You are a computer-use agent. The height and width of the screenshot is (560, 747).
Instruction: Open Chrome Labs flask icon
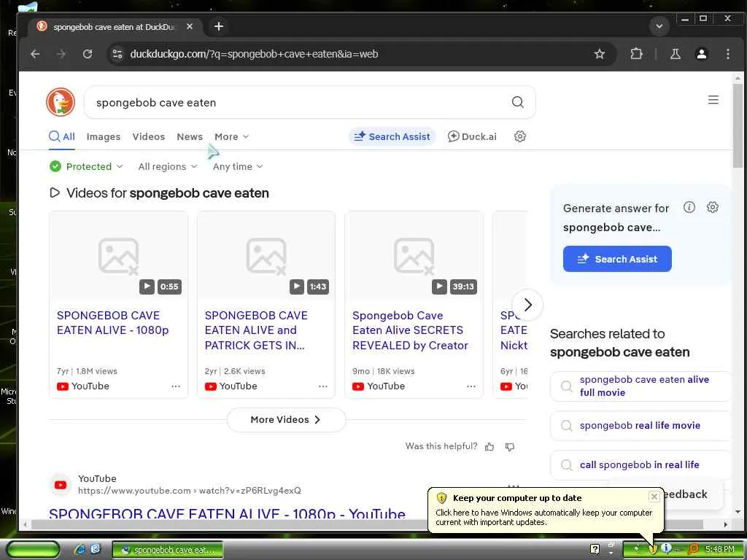click(675, 54)
